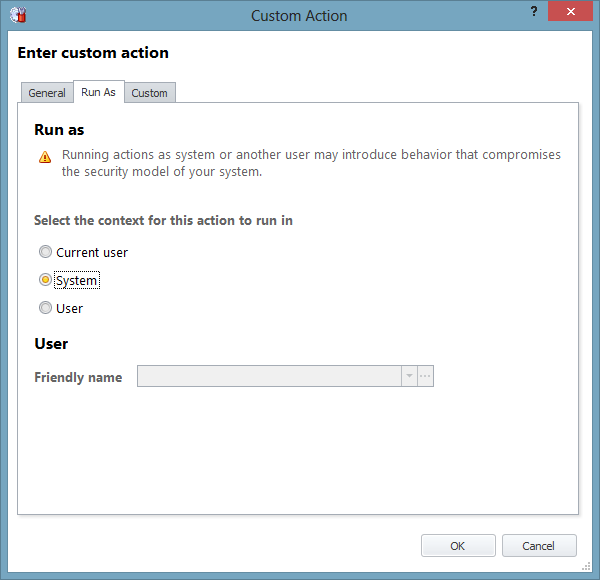
Task: Close the Custom Action dialog
Action: click(571, 11)
